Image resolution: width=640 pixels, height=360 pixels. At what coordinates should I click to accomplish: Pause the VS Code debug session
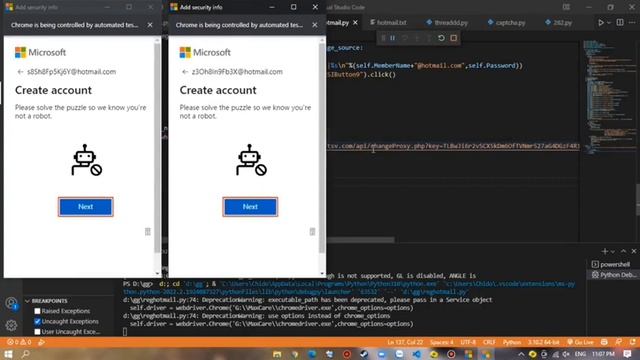pyautogui.click(x=392, y=38)
